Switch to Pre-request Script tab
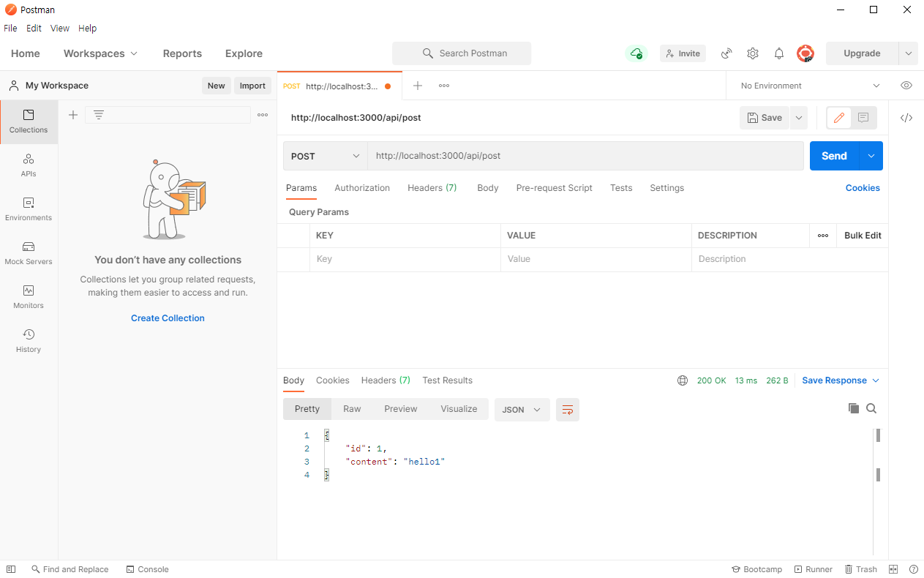 555,188
